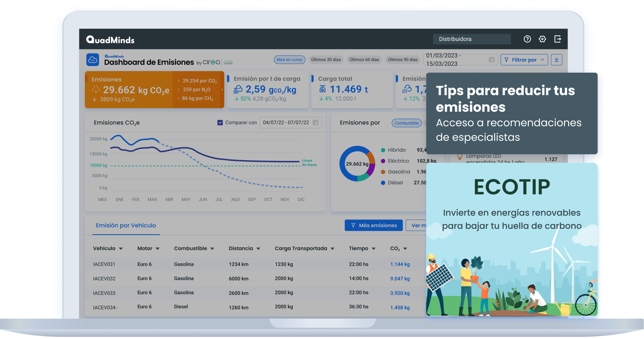This screenshot has height=339, width=644.
Task: Select the Últimos 30 días filter
Action: [x=326, y=59]
